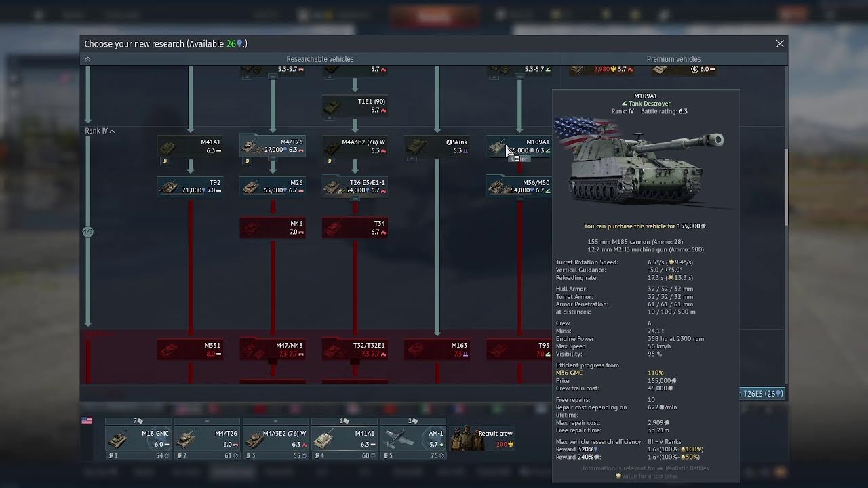The image size is (868, 488).
Task: Select the M56/M50 group card
Action: (x=519, y=187)
